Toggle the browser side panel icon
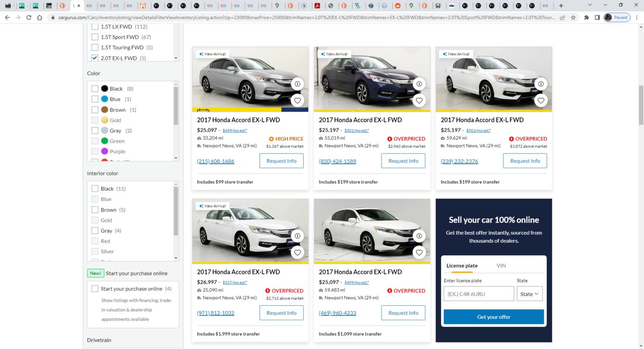 coord(597,17)
